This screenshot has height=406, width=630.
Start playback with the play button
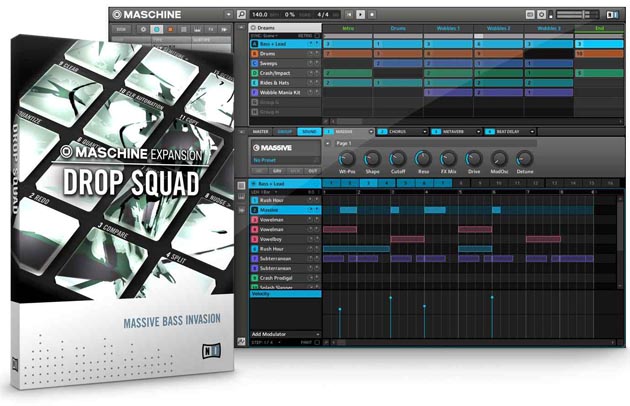(x=360, y=14)
